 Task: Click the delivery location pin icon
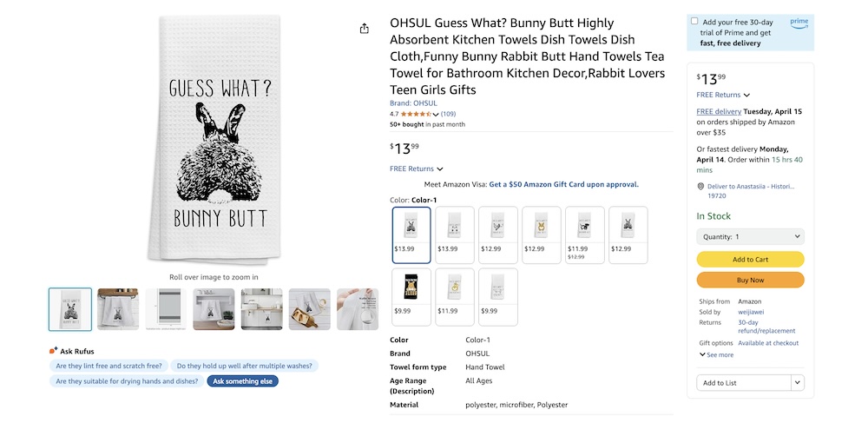coord(700,186)
